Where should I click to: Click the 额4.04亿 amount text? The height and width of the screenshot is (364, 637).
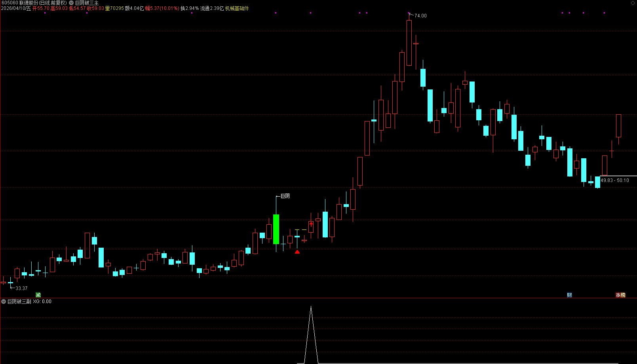[134, 8]
